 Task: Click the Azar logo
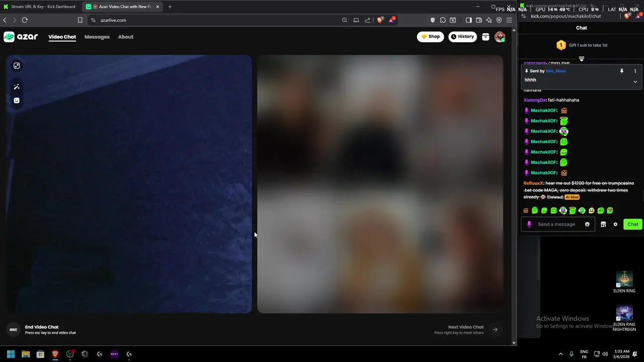click(x=21, y=37)
